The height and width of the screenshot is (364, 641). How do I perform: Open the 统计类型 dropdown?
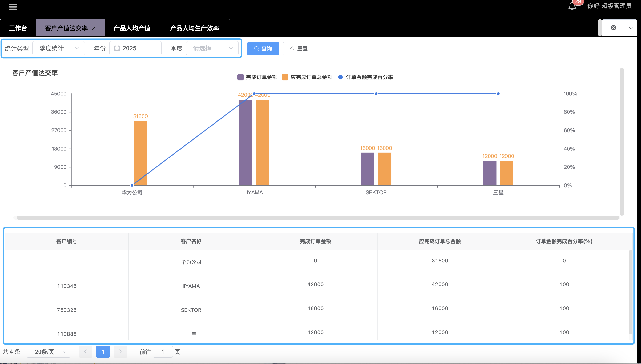[59, 48]
